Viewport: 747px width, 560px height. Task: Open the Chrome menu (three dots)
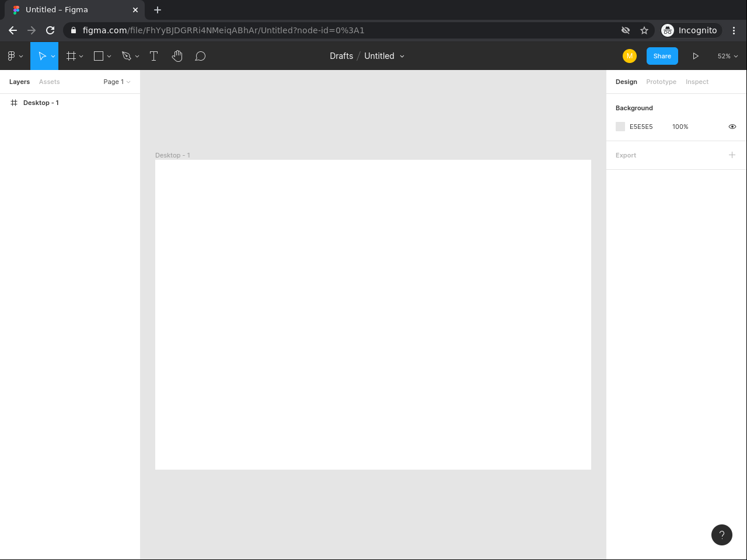[734, 30]
